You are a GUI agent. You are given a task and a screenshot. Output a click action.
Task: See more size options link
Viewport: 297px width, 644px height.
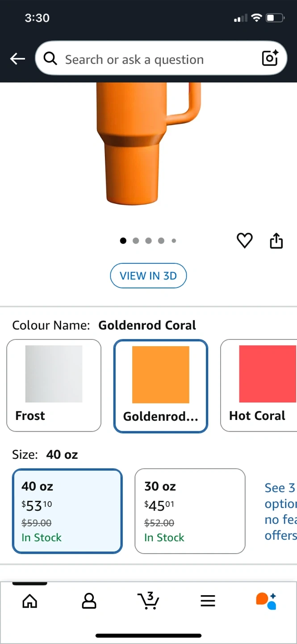click(280, 511)
